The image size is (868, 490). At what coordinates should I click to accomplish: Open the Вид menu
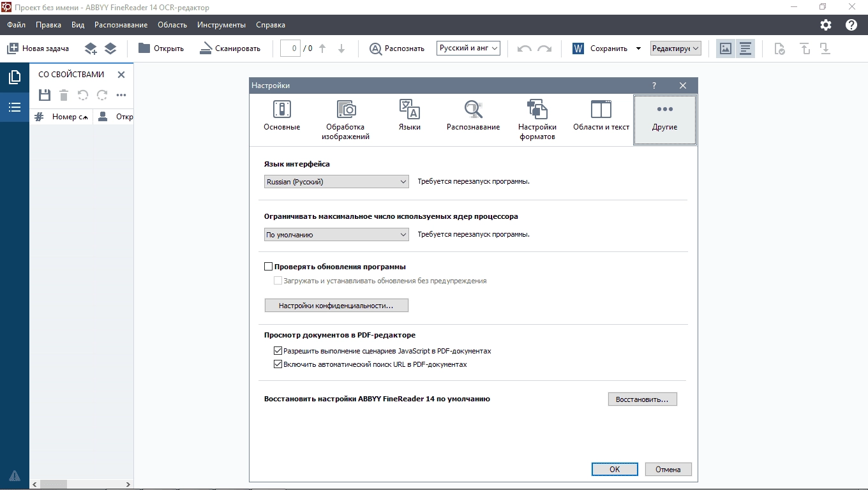pos(78,25)
